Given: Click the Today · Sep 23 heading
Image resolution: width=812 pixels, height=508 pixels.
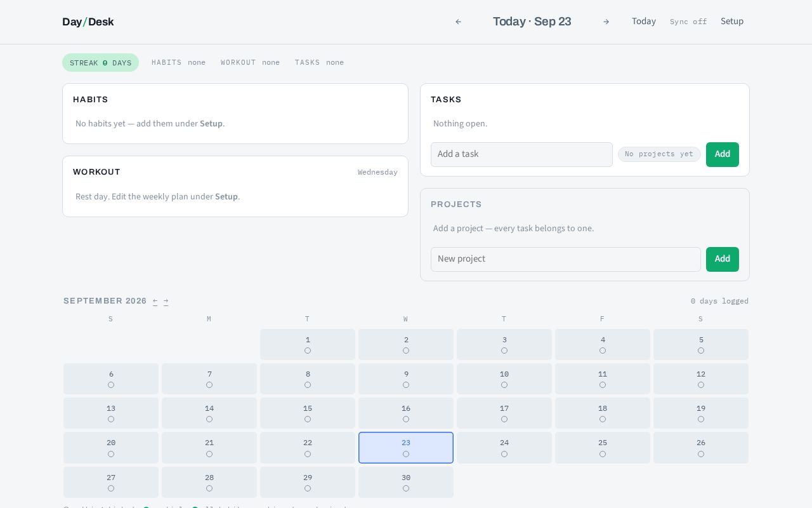Looking at the screenshot, I should (532, 22).
